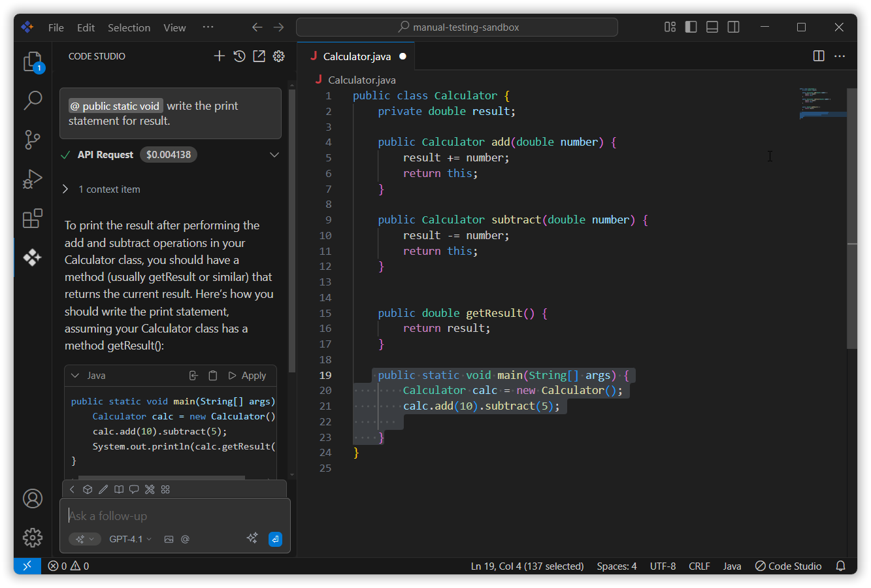
Task: Apply the suggested Java code
Action: click(247, 376)
